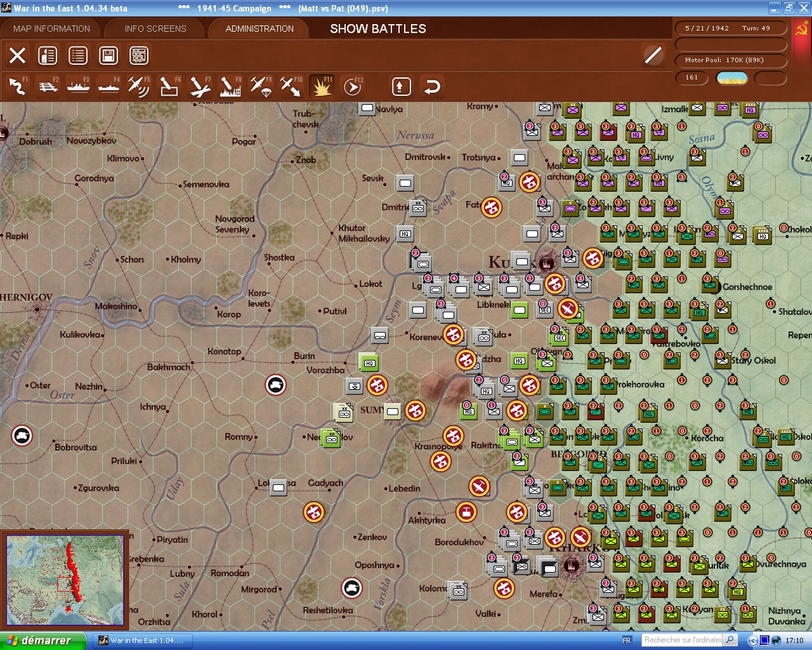The height and width of the screenshot is (650, 812).
Task: Toggle the F11 show battles icon
Action: click(x=322, y=86)
